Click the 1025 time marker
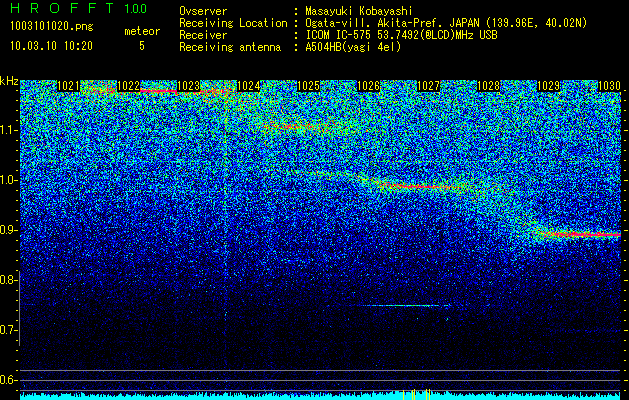 pos(308,86)
